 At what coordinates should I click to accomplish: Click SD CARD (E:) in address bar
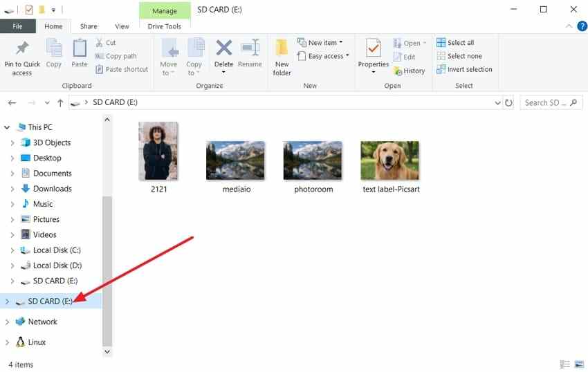point(115,102)
